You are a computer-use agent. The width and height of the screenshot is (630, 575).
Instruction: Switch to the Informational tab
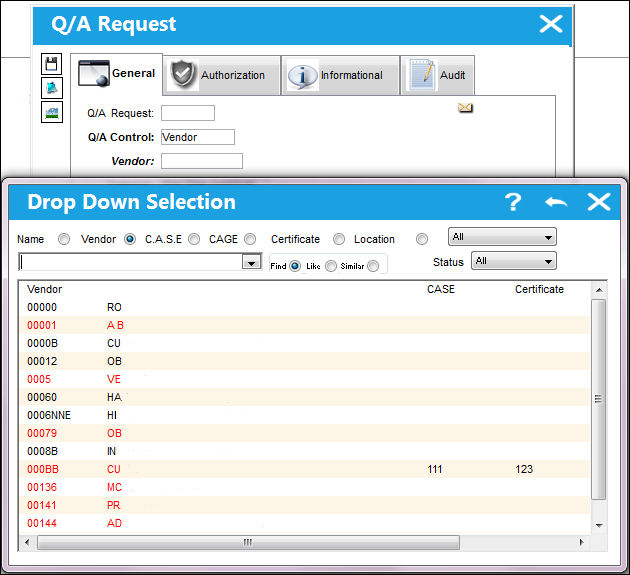coord(340,75)
